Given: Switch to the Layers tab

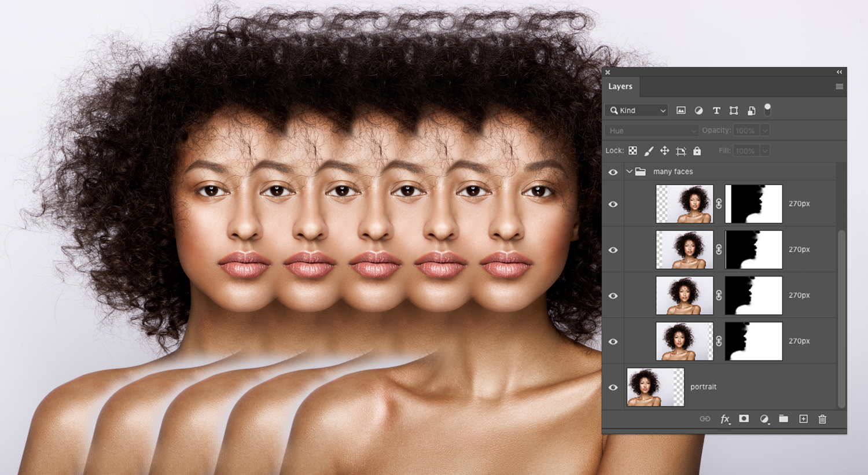Looking at the screenshot, I should click(x=620, y=86).
